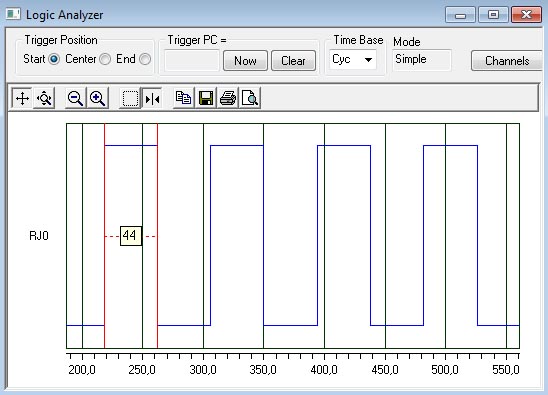548x395 pixels.
Task: Select the Center trigger position
Action: (x=105, y=59)
